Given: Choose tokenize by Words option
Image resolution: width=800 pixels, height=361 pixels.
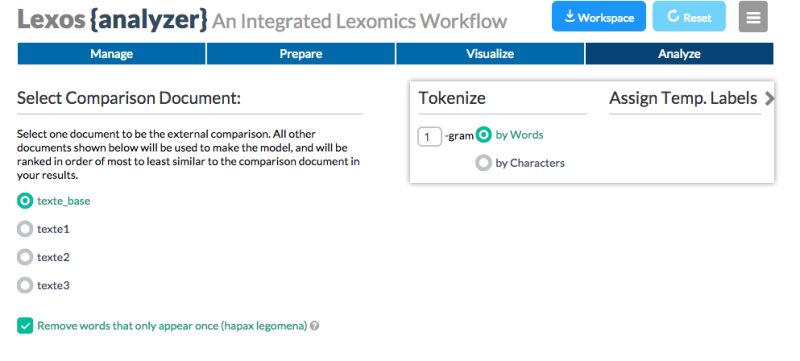Looking at the screenshot, I should (483, 135).
